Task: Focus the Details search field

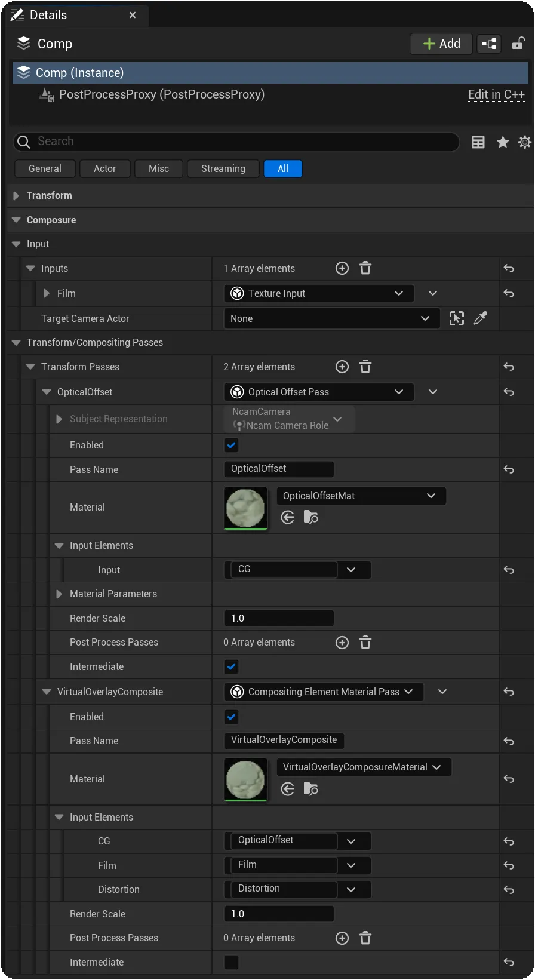Action: 236,142
